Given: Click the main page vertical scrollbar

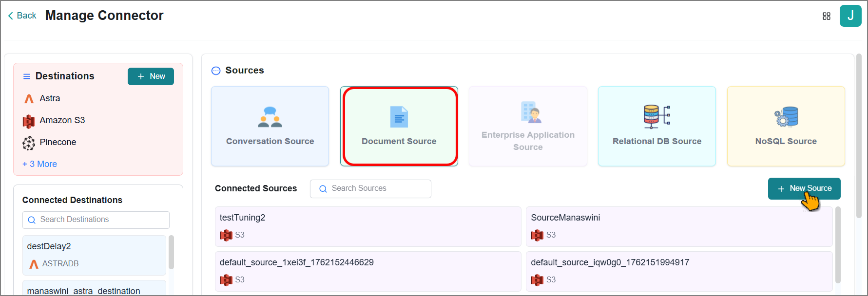Looking at the screenshot, I should pyautogui.click(x=859, y=135).
